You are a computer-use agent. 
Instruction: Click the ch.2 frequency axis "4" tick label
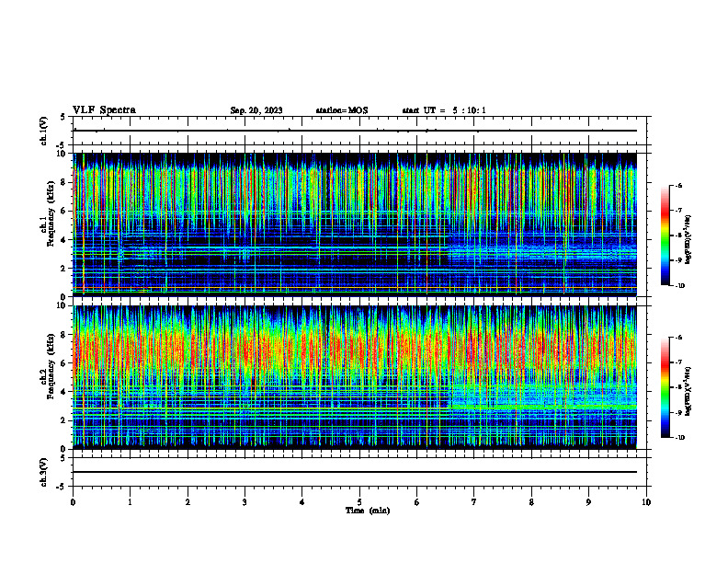[x=63, y=392]
